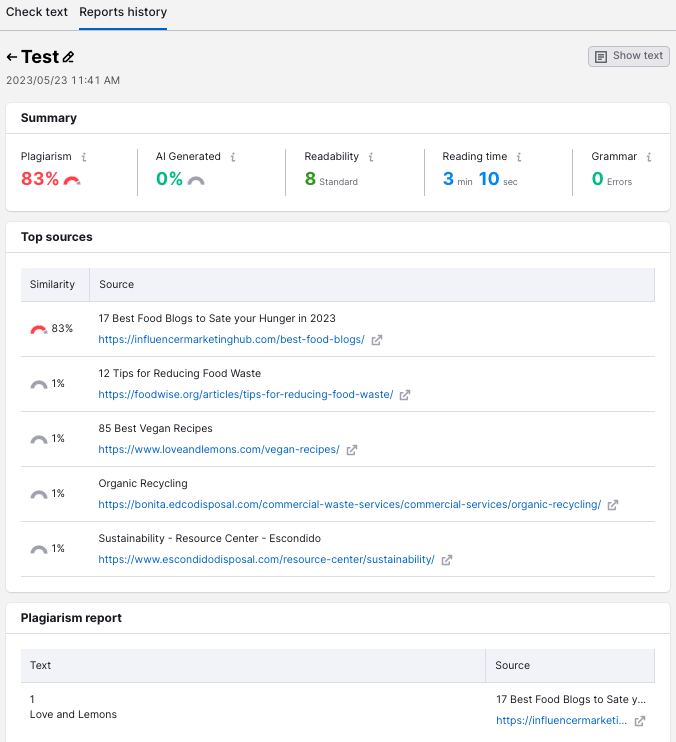The width and height of the screenshot is (676, 742).
Task: Select the Reports history tab
Action: [123, 13]
